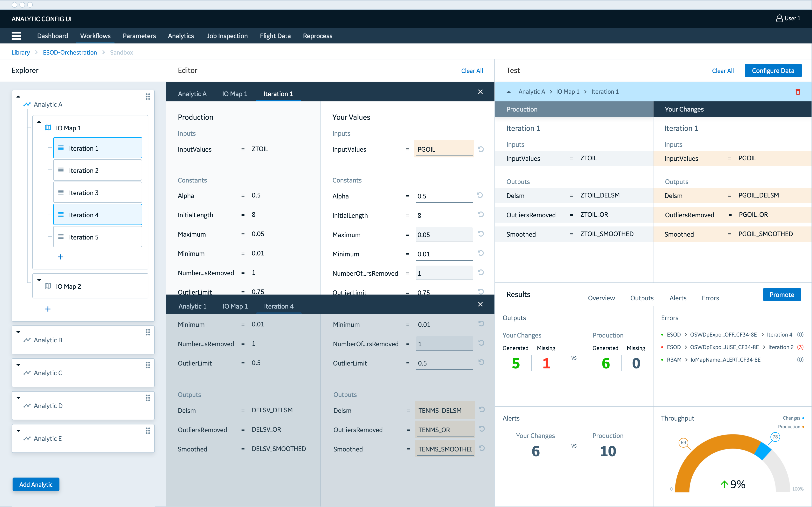Select the Parameters menu item
This screenshot has width=812, height=507.
click(x=139, y=36)
